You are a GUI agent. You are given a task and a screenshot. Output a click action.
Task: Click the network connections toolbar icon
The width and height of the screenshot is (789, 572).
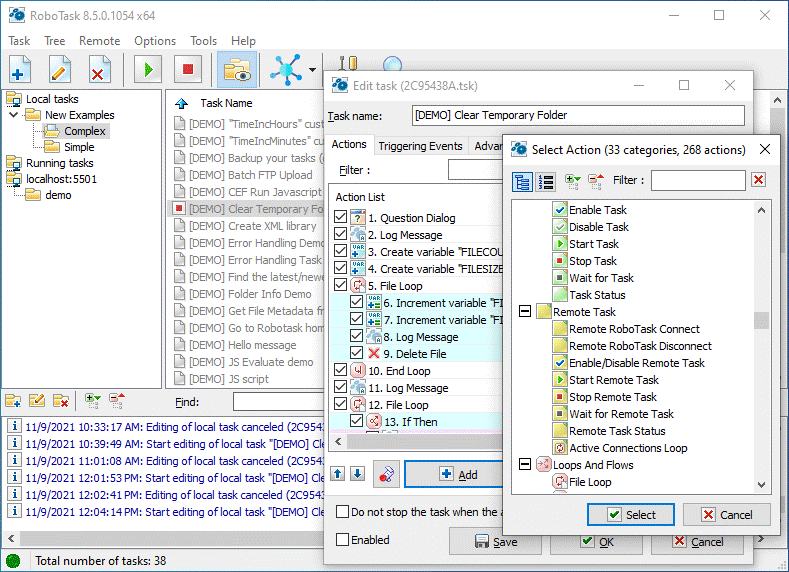pos(285,69)
